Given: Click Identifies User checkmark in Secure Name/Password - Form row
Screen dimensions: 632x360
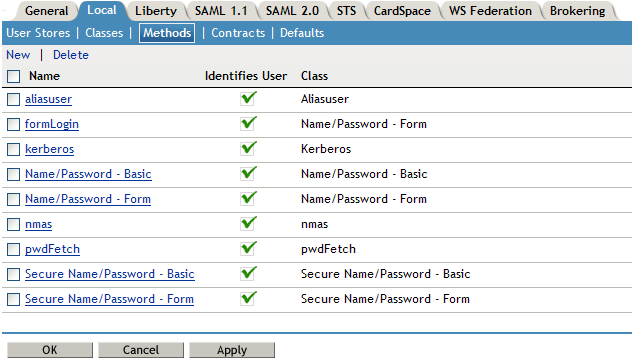Looking at the screenshot, I should tap(248, 298).
